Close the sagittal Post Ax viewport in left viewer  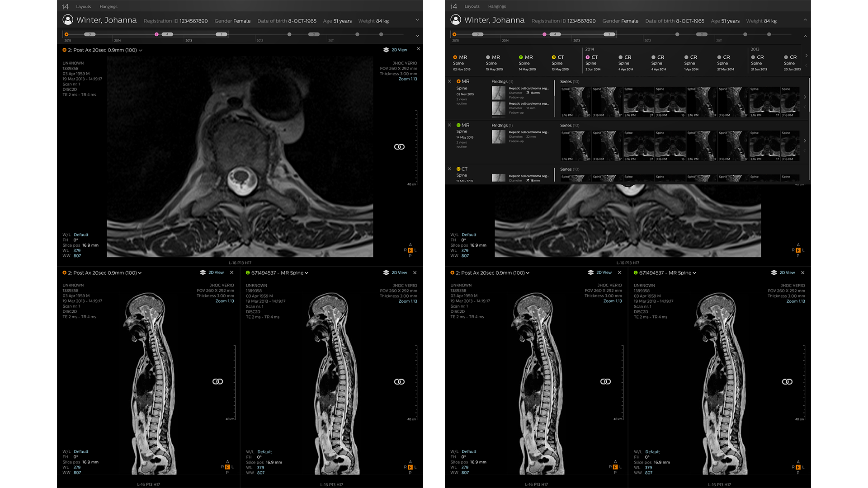coord(232,272)
